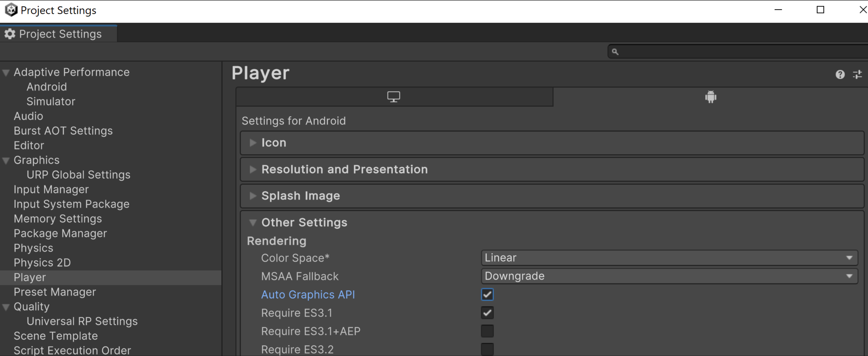
Task: Click the Desktop platform icon tab
Action: coord(394,97)
